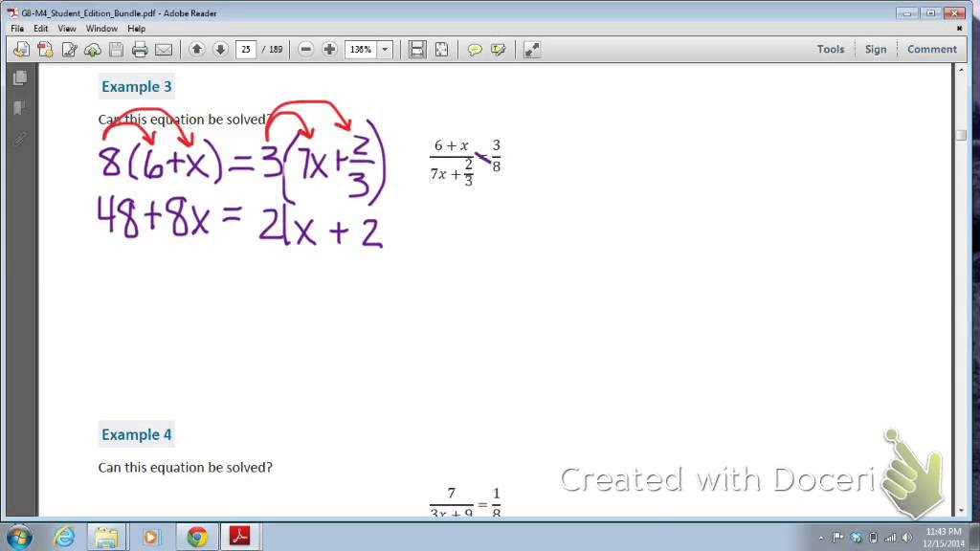Go to previous page with up arrow

point(196,50)
